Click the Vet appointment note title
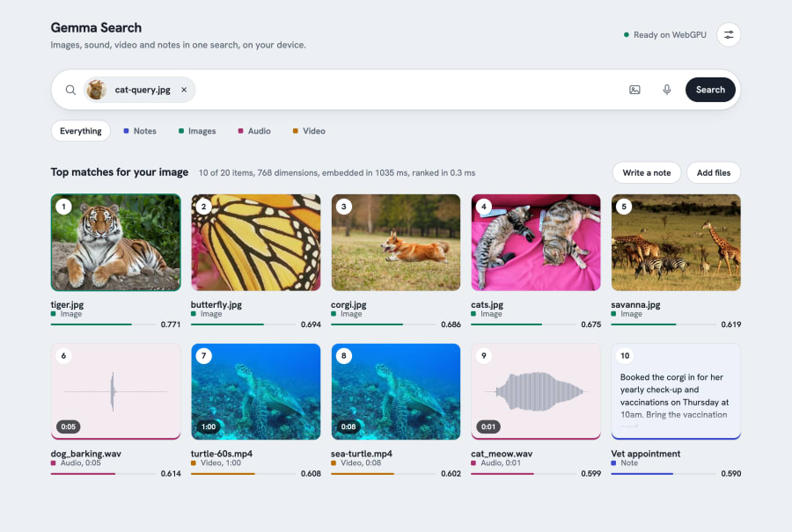This screenshot has height=532, width=792. [646, 453]
